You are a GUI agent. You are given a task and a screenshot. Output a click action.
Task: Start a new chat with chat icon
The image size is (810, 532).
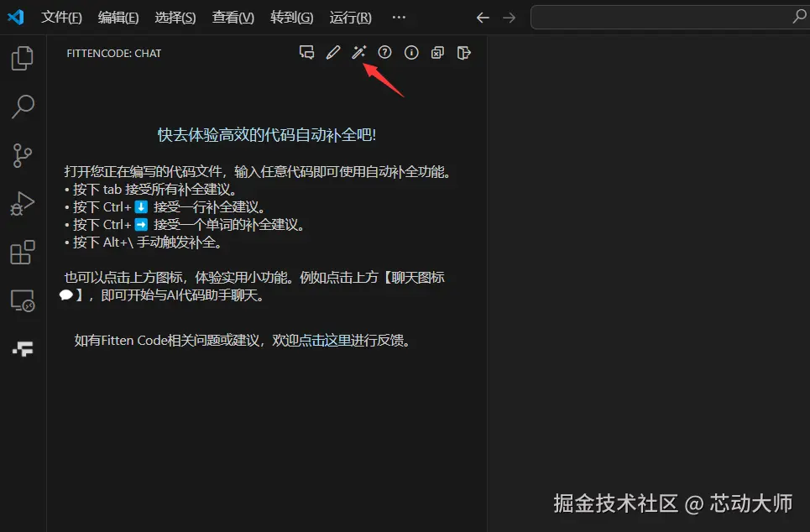pyautogui.click(x=306, y=52)
